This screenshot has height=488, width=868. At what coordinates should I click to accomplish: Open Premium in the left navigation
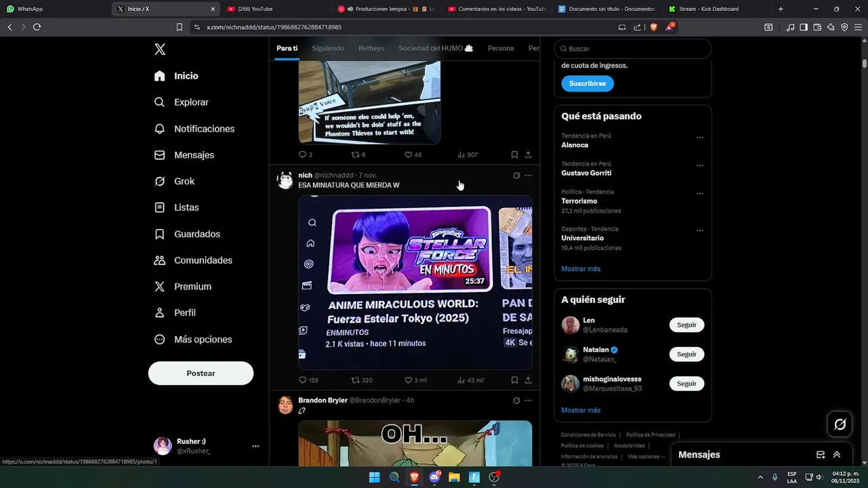pos(183,287)
